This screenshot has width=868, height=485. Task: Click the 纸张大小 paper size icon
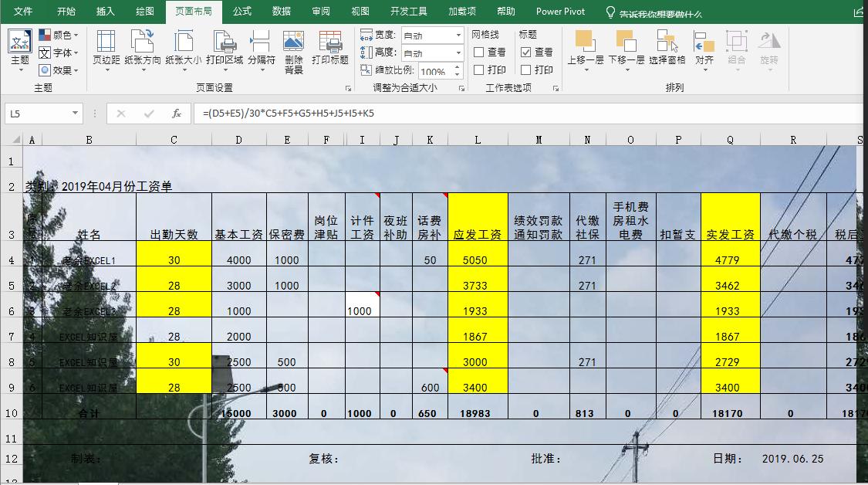point(184,46)
